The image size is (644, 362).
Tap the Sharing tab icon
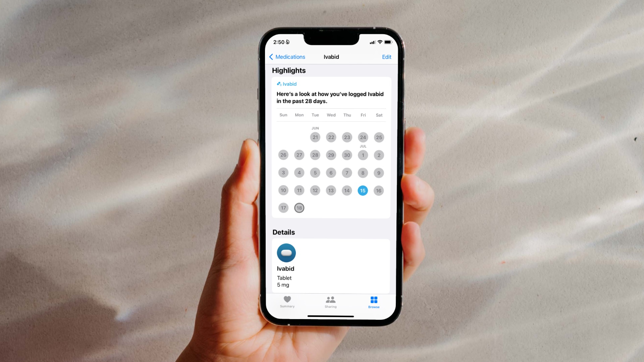pyautogui.click(x=330, y=302)
